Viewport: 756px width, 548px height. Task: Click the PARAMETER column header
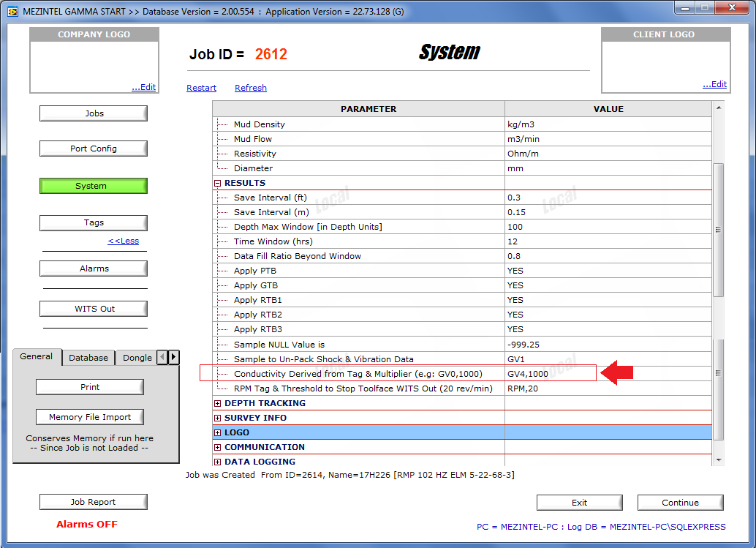click(x=359, y=109)
